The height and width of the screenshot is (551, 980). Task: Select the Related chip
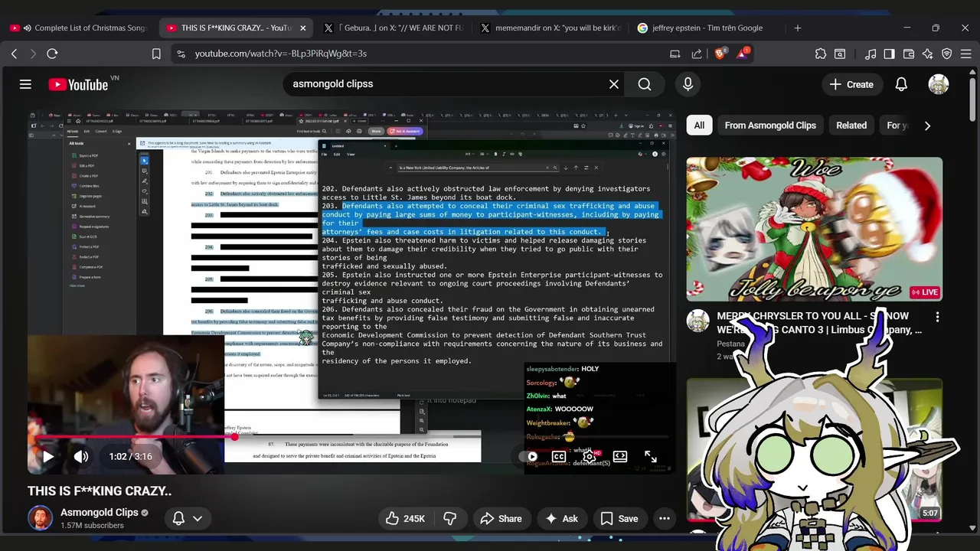(x=851, y=126)
